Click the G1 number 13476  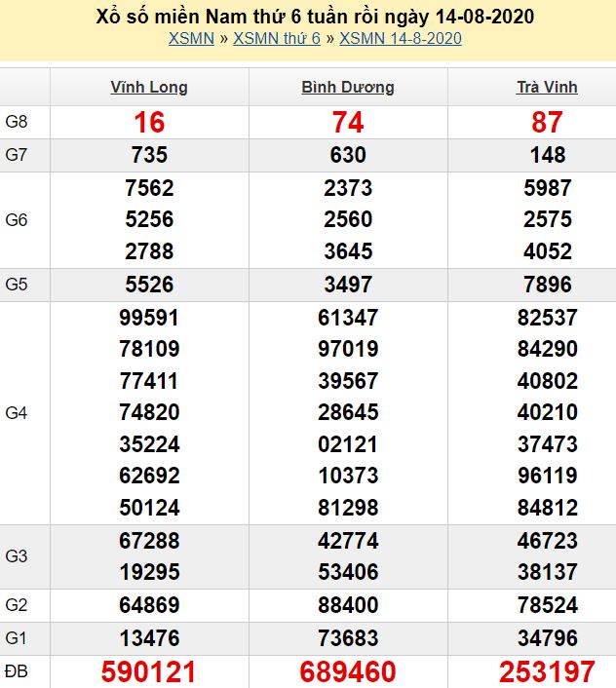point(149,637)
